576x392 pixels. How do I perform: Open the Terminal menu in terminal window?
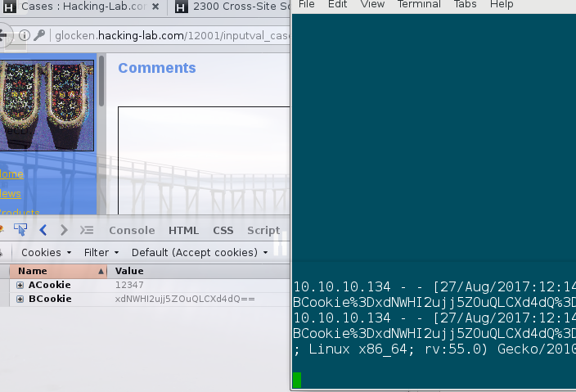pos(419,4)
